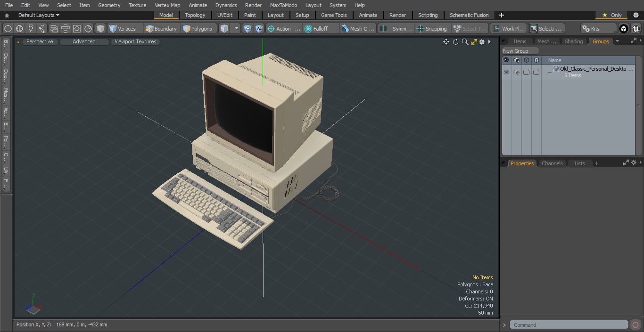This screenshot has width=644, height=332.
Task: Click the move viewport icon
Action: click(446, 42)
